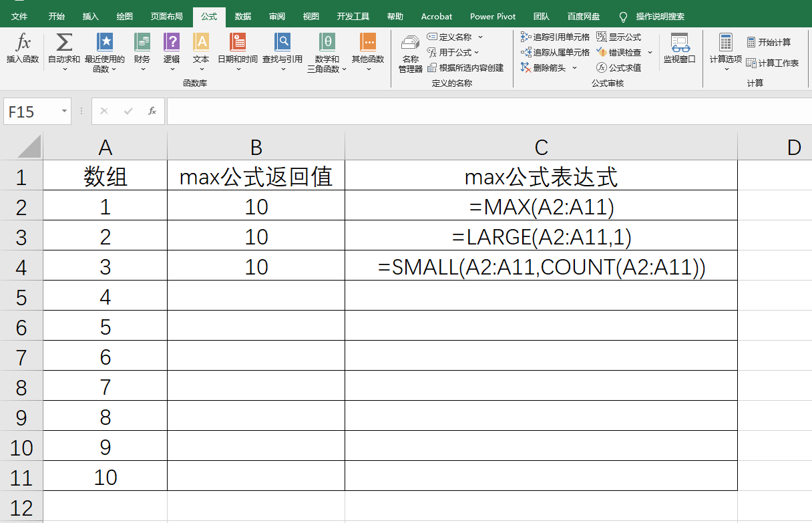Switch to the Data (数据) tab
Screen dimensions: 812x523
tap(243, 17)
